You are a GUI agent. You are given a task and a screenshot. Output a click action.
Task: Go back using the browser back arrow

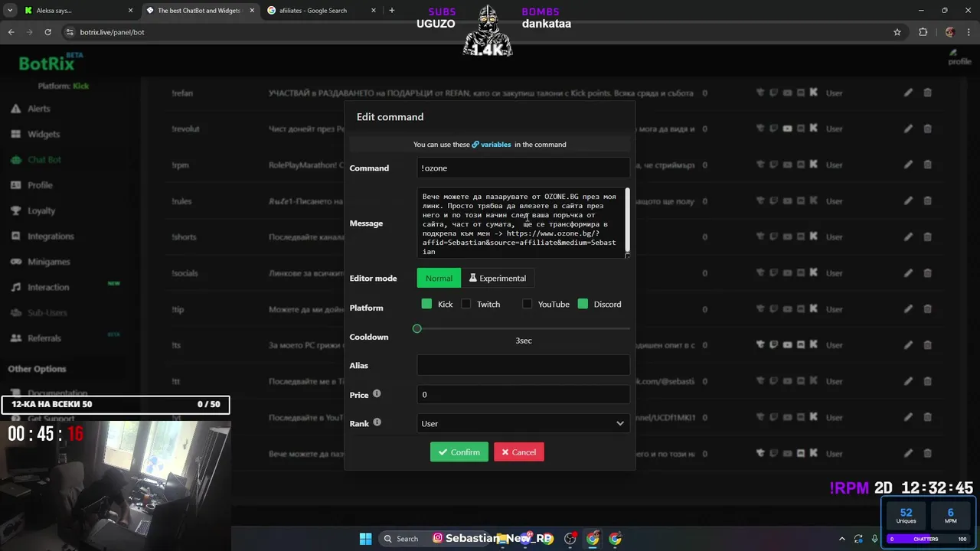click(11, 32)
